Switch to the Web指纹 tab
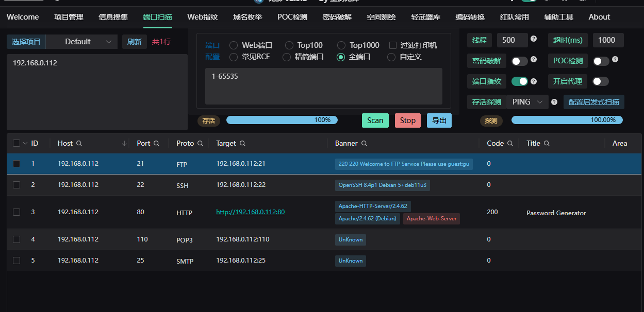This screenshot has height=312, width=644. click(x=203, y=17)
